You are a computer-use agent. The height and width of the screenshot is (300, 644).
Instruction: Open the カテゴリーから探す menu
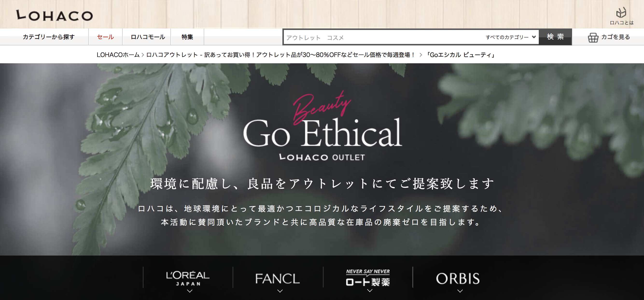pyautogui.click(x=49, y=37)
